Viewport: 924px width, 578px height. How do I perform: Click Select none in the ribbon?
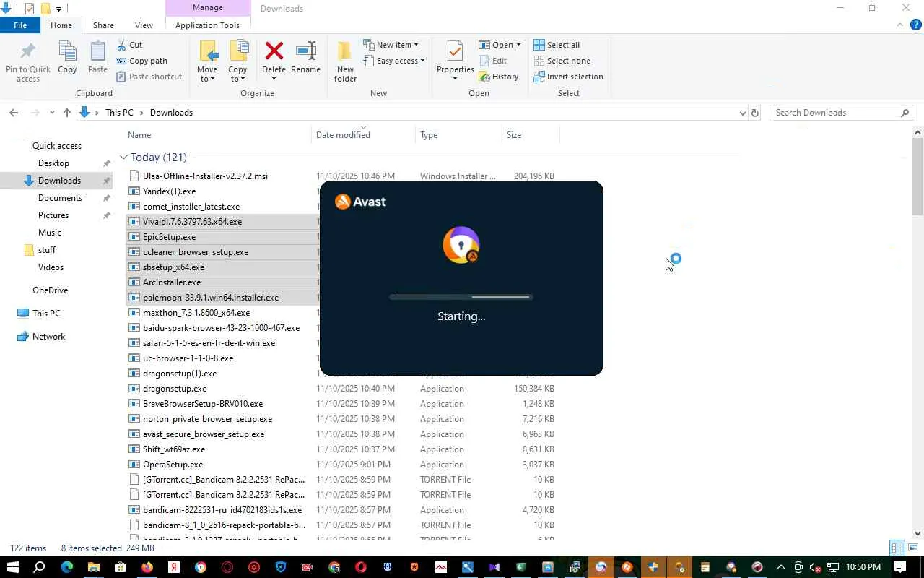pyautogui.click(x=562, y=61)
